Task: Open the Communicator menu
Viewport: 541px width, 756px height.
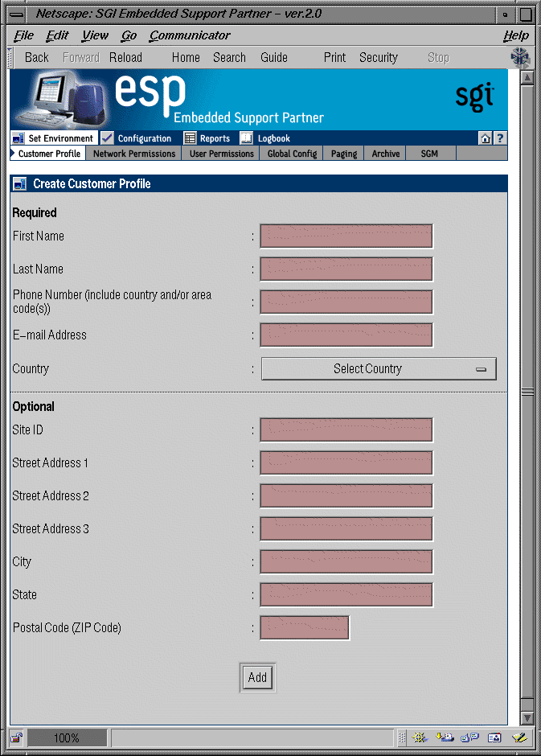Action: (x=190, y=35)
